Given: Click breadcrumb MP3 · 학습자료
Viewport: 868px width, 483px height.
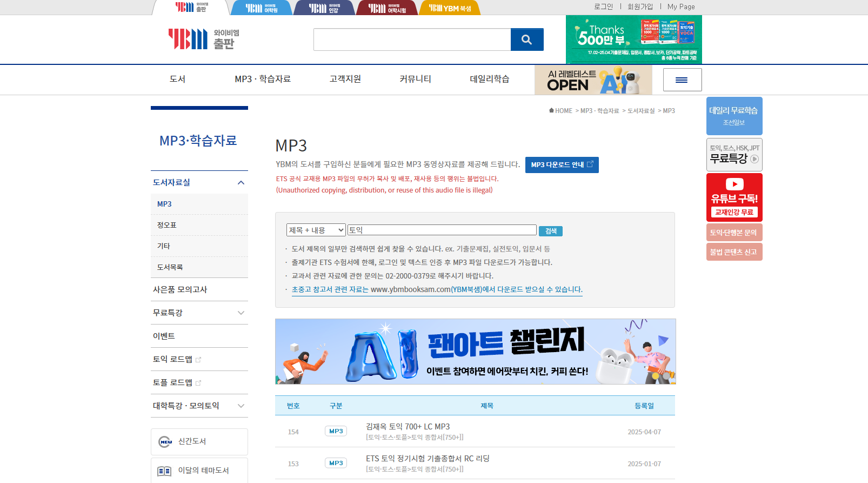Looking at the screenshot, I should tap(599, 110).
